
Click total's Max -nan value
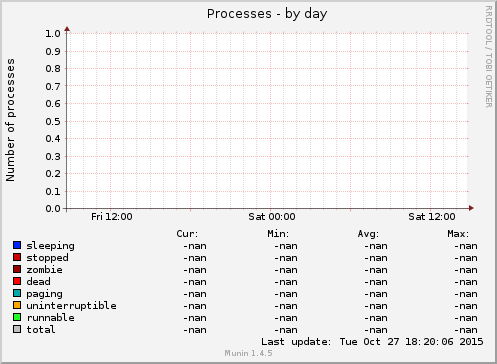[x=466, y=330]
